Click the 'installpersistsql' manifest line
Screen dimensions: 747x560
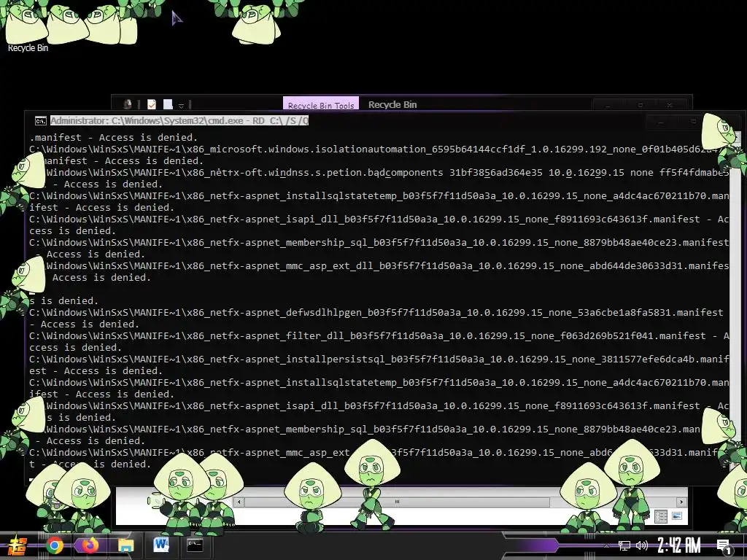(379, 359)
